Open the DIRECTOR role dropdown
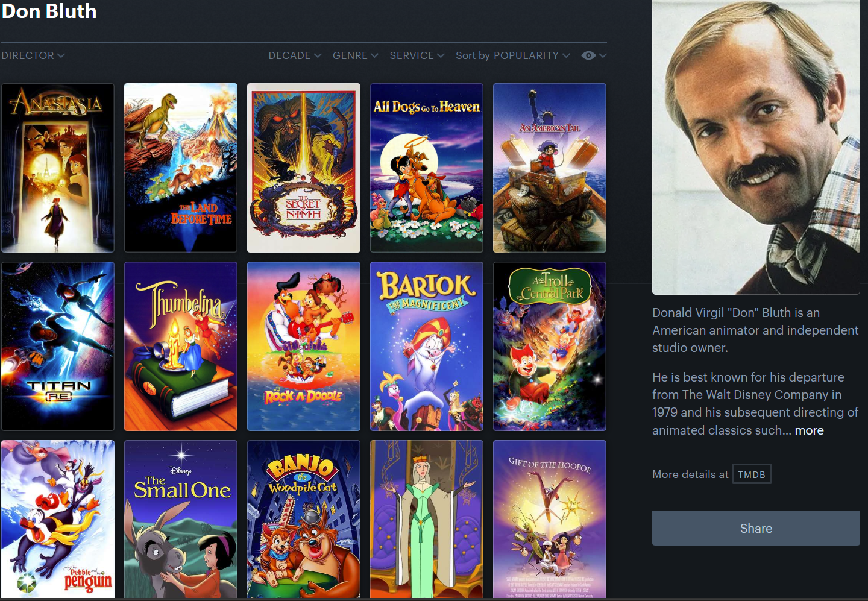The height and width of the screenshot is (601, 868). tap(33, 55)
